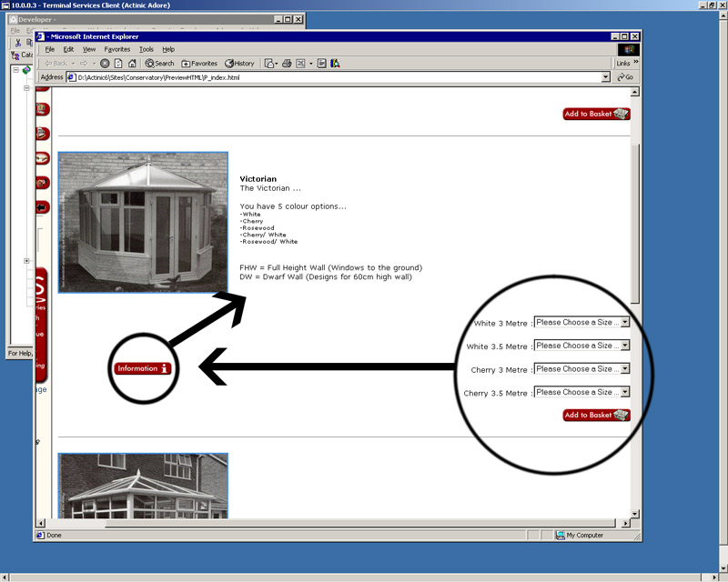Click the Victorian conservatory product image
Image resolution: width=728 pixels, height=582 pixels.
point(143,223)
